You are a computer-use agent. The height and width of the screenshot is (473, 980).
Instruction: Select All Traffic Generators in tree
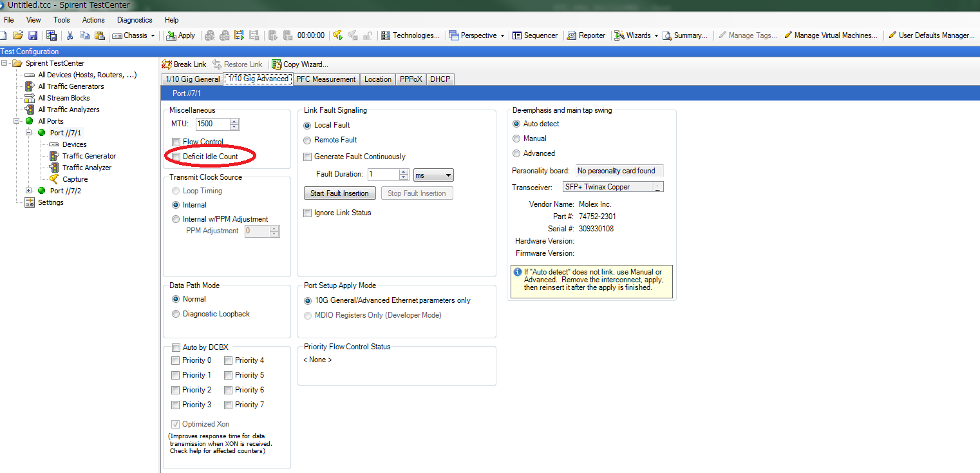[x=71, y=86]
